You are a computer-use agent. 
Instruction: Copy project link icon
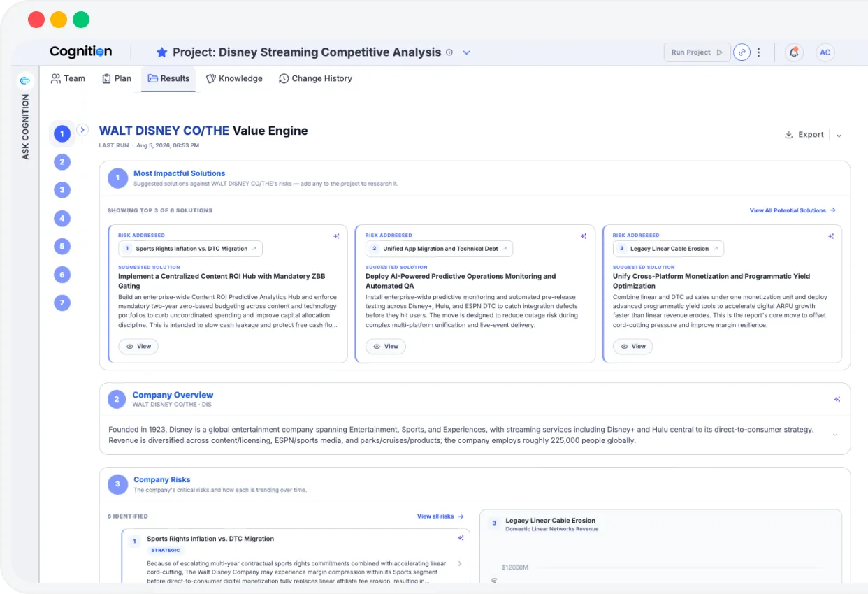pyautogui.click(x=742, y=52)
